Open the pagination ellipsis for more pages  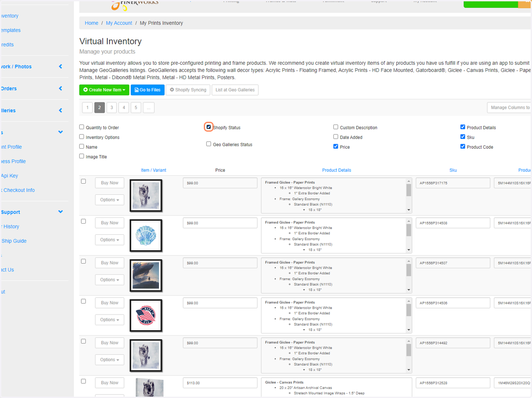tap(149, 107)
